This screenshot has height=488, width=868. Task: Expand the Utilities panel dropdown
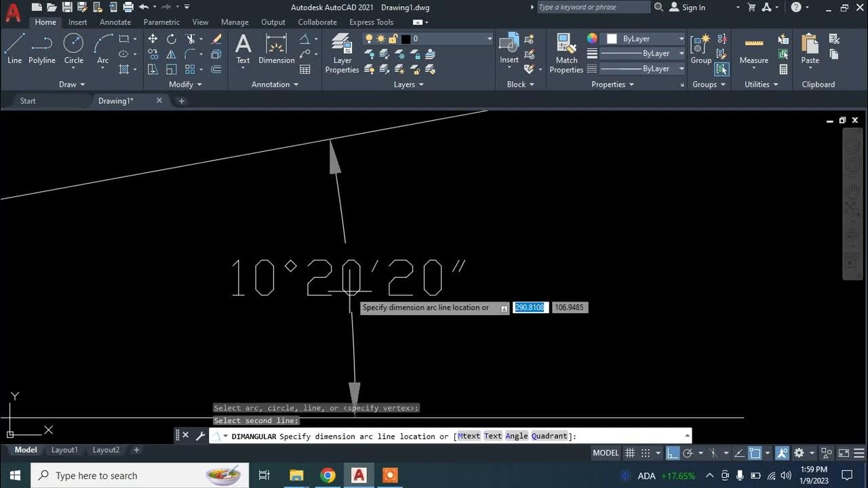pos(762,85)
